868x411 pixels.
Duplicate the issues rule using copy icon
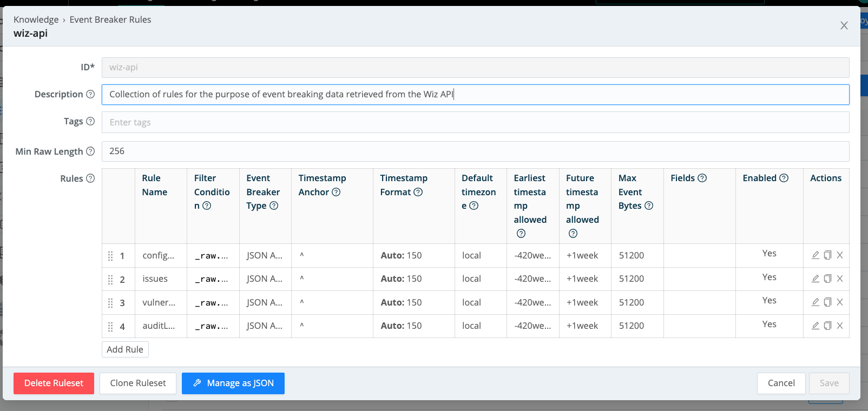click(827, 279)
